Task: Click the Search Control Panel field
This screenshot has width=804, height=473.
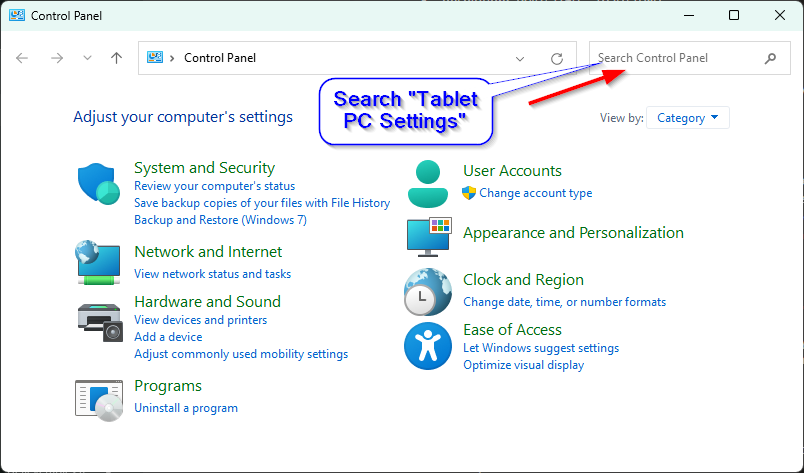Action: [689, 58]
